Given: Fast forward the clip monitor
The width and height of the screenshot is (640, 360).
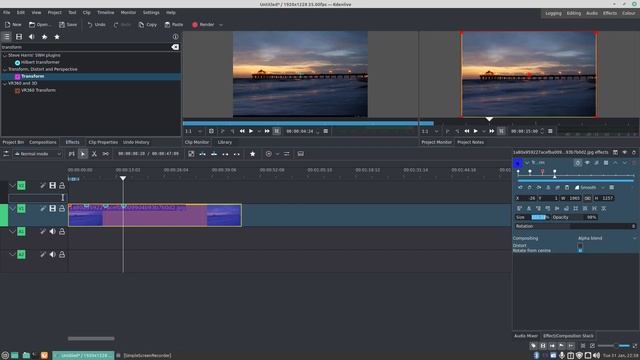Looking at the screenshot, I should pos(267,131).
